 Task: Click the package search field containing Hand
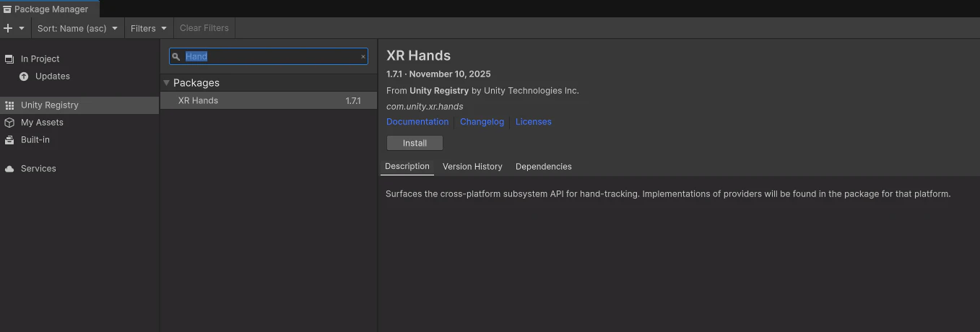tap(269, 56)
